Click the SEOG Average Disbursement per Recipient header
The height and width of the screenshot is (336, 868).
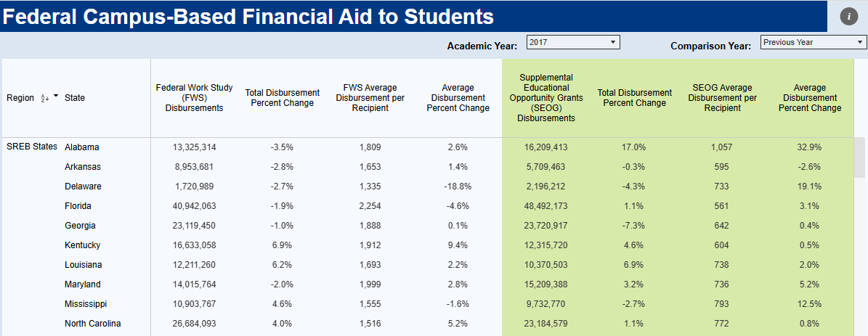pos(722,98)
